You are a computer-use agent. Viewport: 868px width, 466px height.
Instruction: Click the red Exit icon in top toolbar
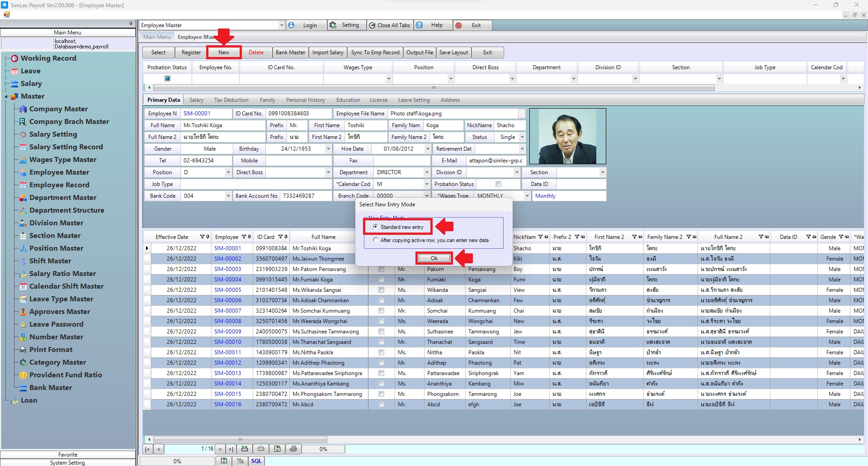pos(459,25)
